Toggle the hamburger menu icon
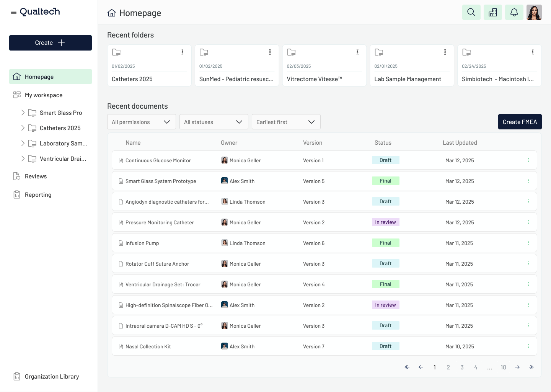This screenshot has width=551, height=392. tap(14, 12)
